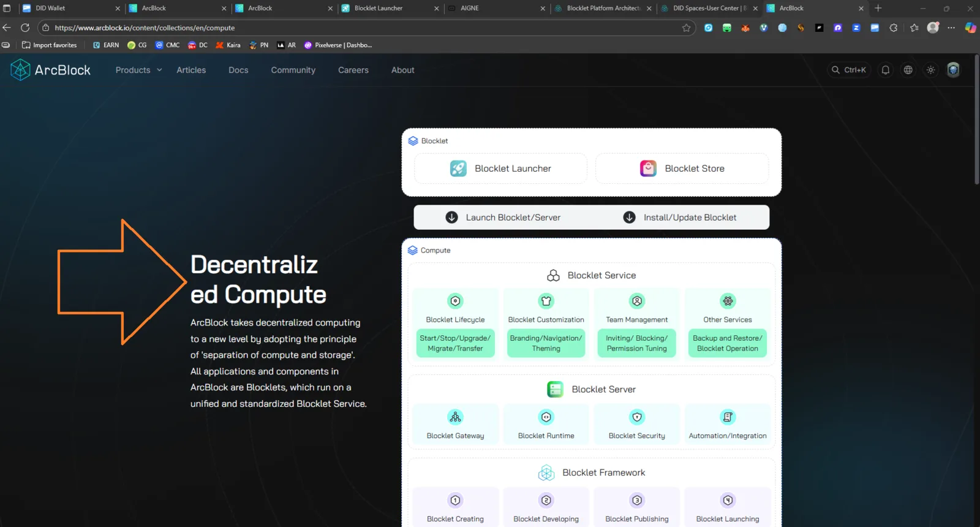Open the CMC bookmark
The width and height of the screenshot is (980, 527).
tap(167, 45)
